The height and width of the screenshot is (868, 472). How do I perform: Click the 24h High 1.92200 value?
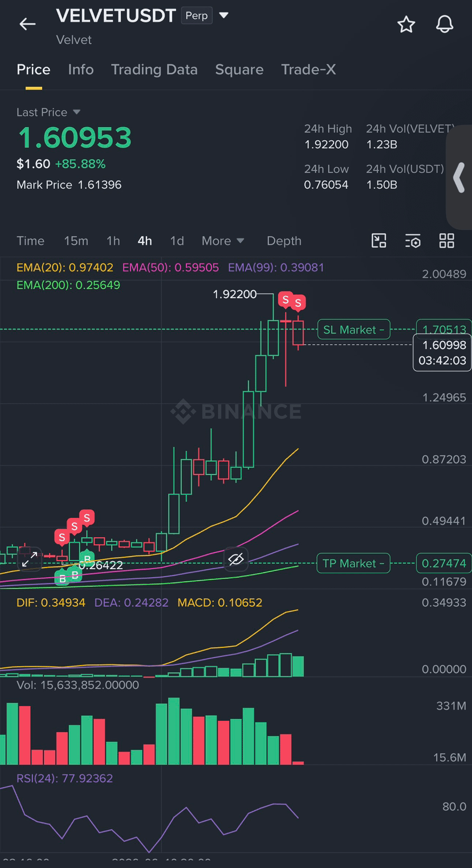tap(327, 145)
